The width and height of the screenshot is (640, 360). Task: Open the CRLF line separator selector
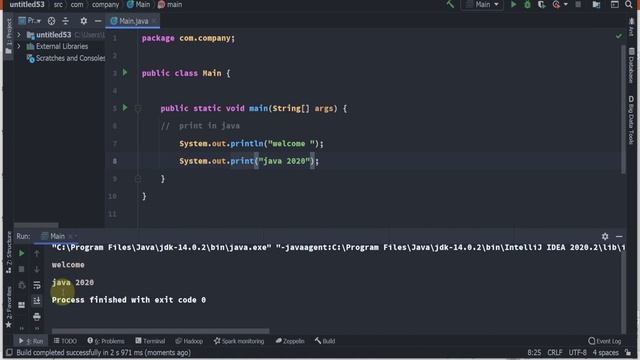555,353
